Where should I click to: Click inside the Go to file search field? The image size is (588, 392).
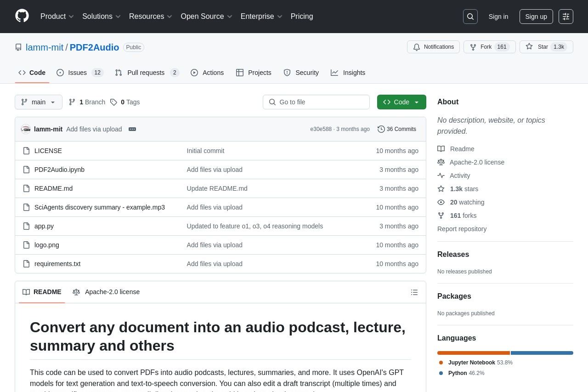(x=316, y=102)
